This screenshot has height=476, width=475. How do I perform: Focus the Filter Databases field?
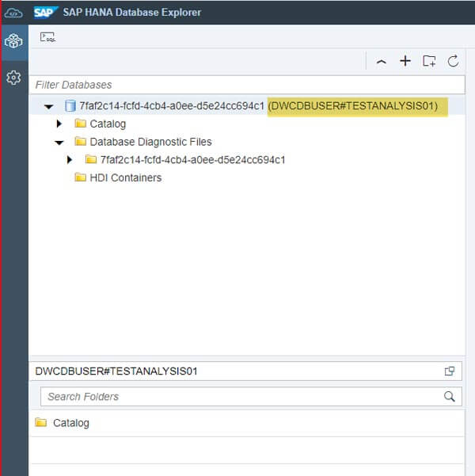click(247, 85)
